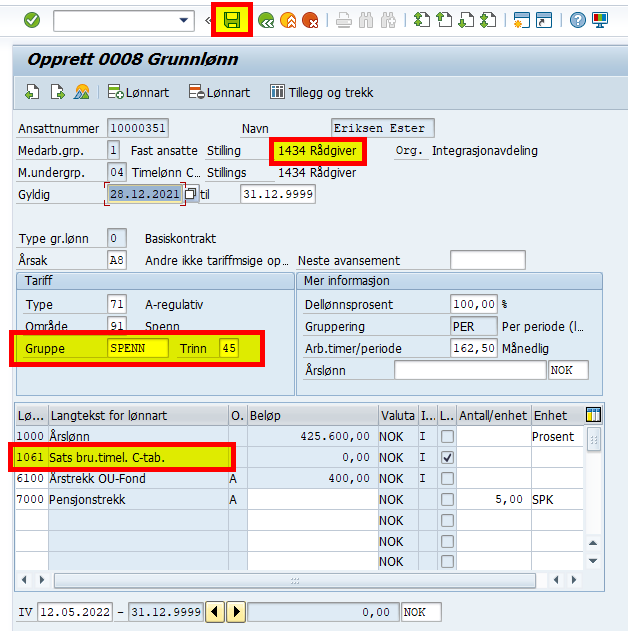
Task: Click the Print icon
Action: click(344, 20)
